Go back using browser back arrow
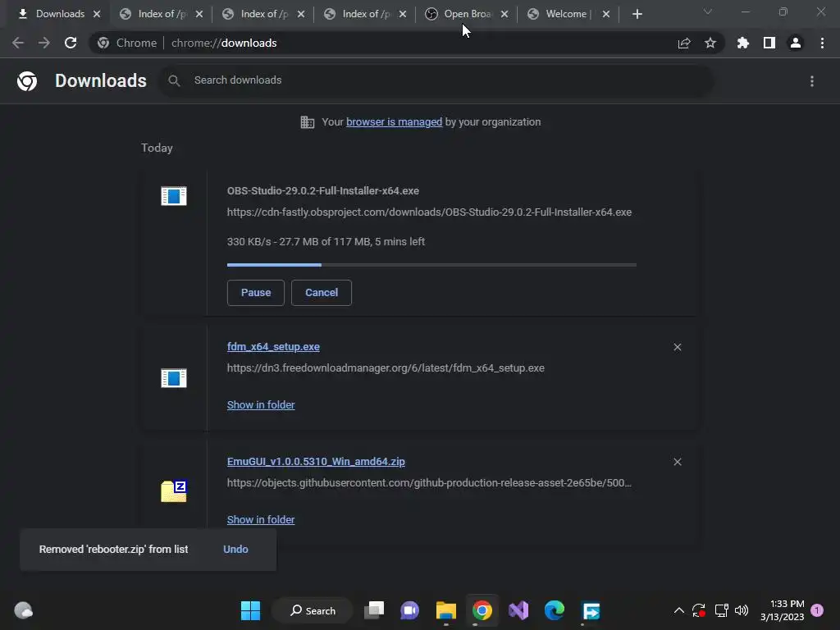840x630 pixels. coord(18,43)
